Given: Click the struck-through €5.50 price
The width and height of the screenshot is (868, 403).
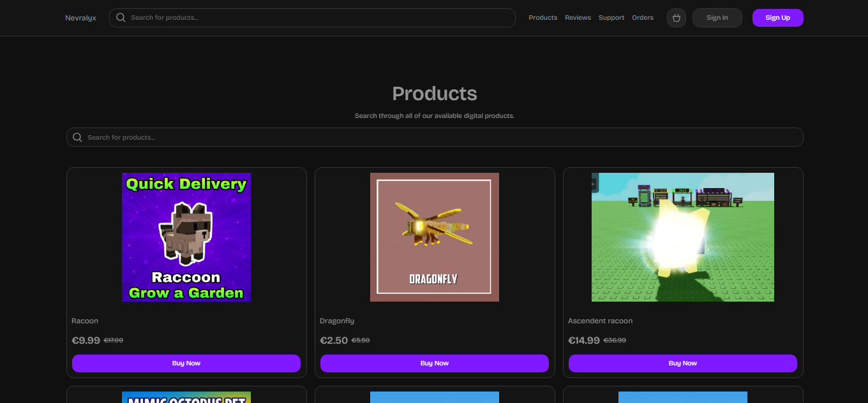Looking at the screenshot, I should click(x=361, y=341).
